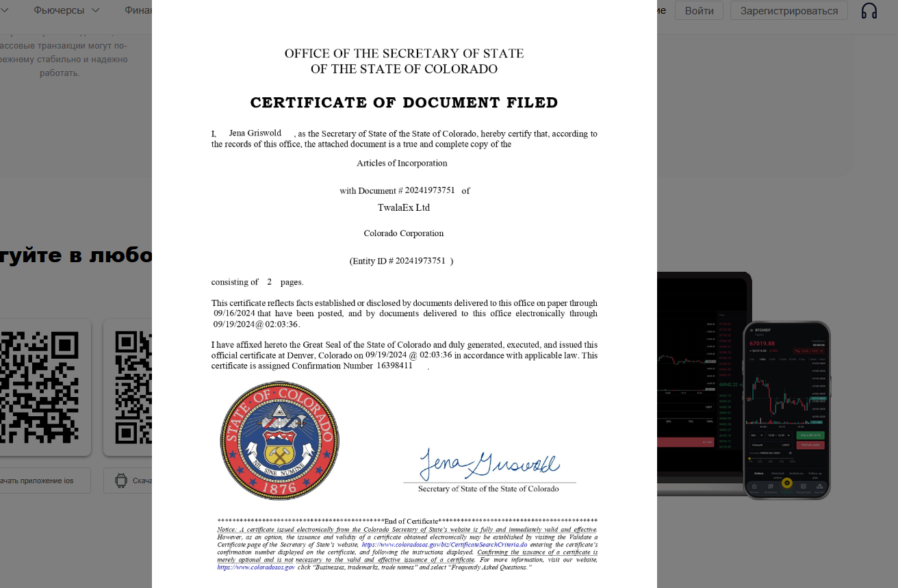898x588 pixels.
Task: Click "OF THE STATE OF COLORADO" header line
Action: 404,69
